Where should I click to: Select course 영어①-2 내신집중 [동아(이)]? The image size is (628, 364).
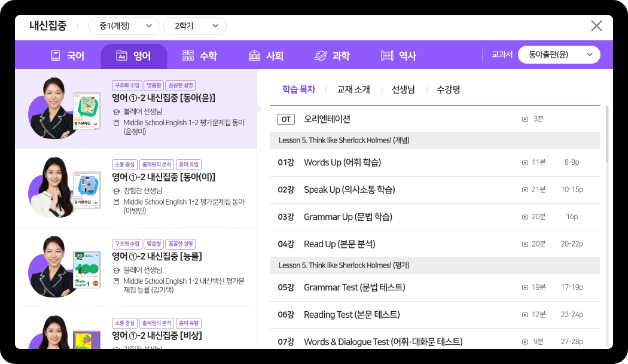tap(136, 188)
